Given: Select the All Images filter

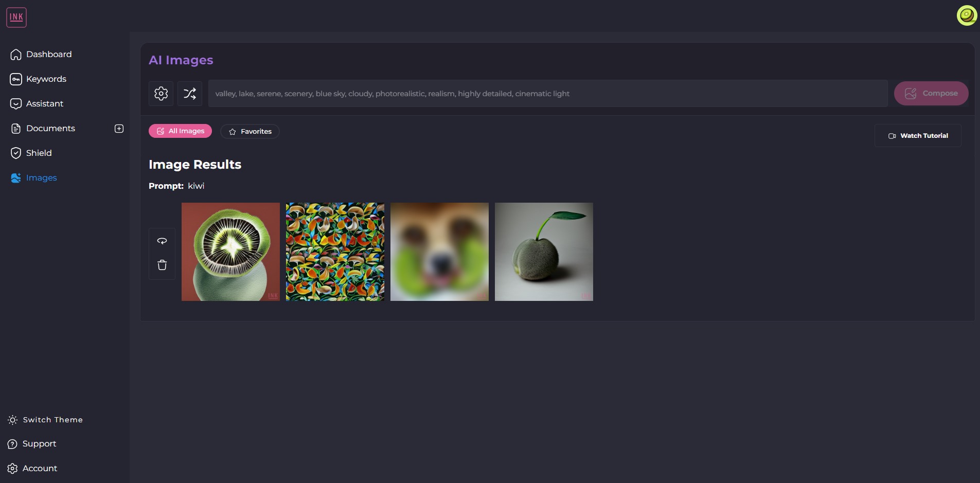Looking at the screenshot, I should pos(180,131).
